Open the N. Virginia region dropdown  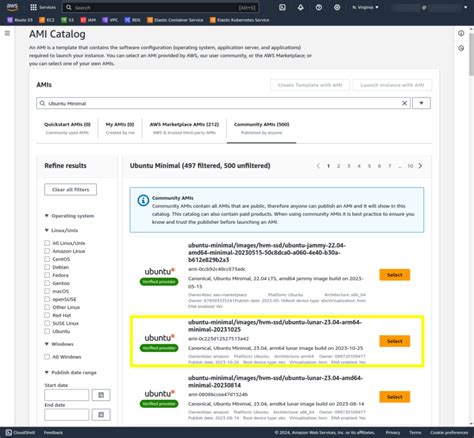(365, 7)
